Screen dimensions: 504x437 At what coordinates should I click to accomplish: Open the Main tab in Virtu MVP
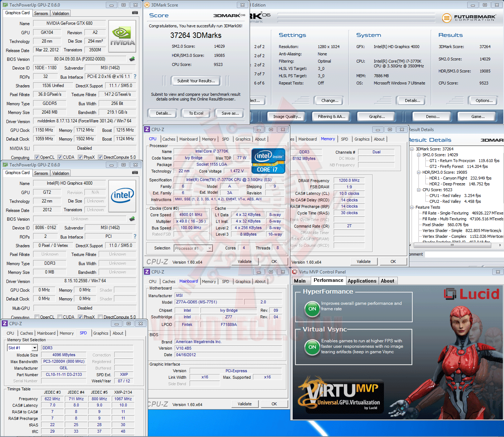(x=300, y=281)
